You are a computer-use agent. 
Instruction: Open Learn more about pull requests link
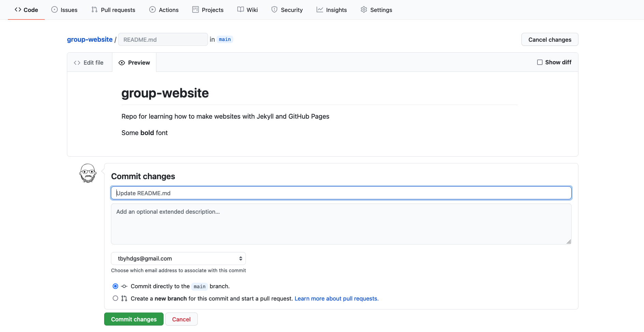coord(337,298)
